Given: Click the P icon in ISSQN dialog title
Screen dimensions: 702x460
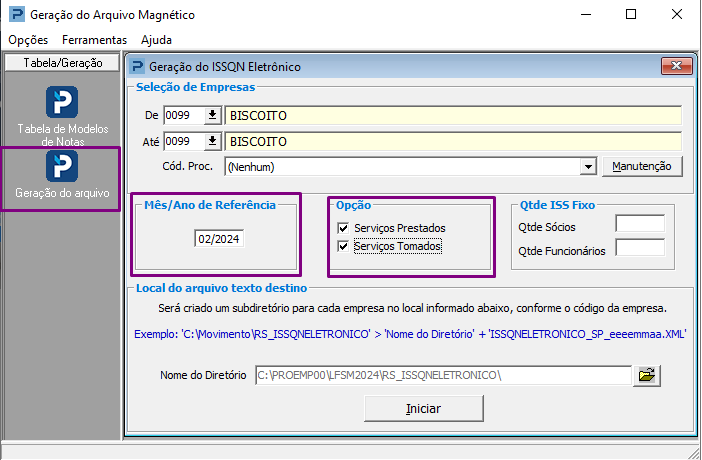Looking at the screenshot, I should click(x=137, y=67).
